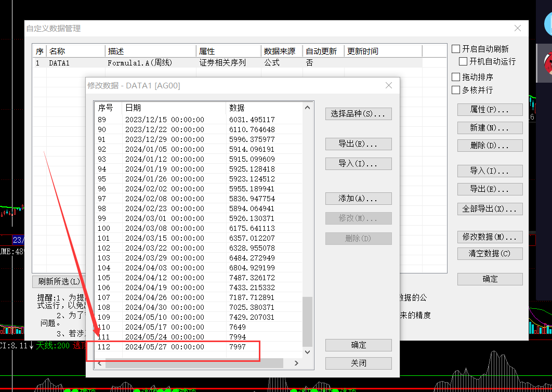Click 导出(E)... in the modify data dialog
The width and height of the screenshot is (552, 392).
click(358, 144)
